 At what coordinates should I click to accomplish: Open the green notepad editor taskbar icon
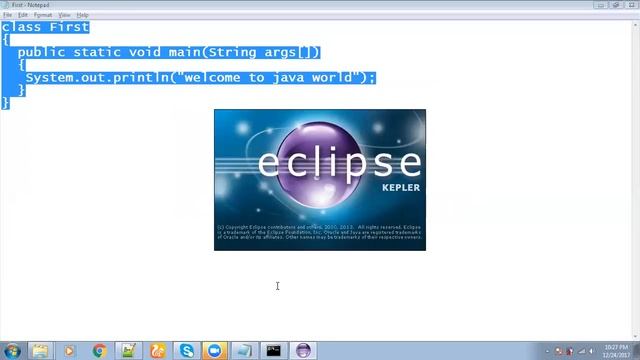click(128, 351)
